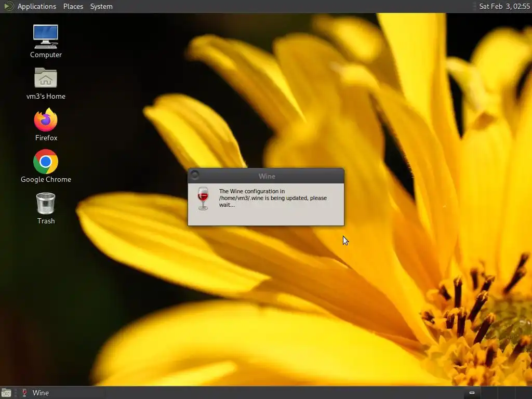Click the distributor logo icon beside Applications
532x399 pixels.
point(8,6)
